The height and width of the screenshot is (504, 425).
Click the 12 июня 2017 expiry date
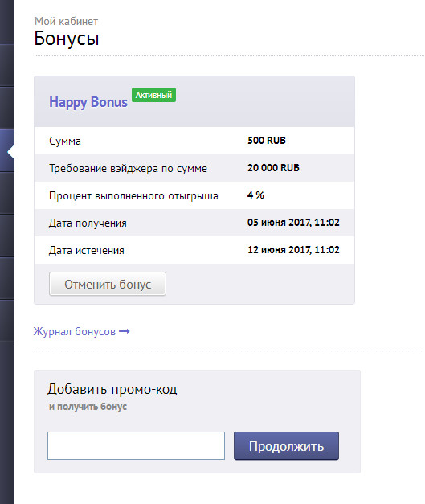293,250
